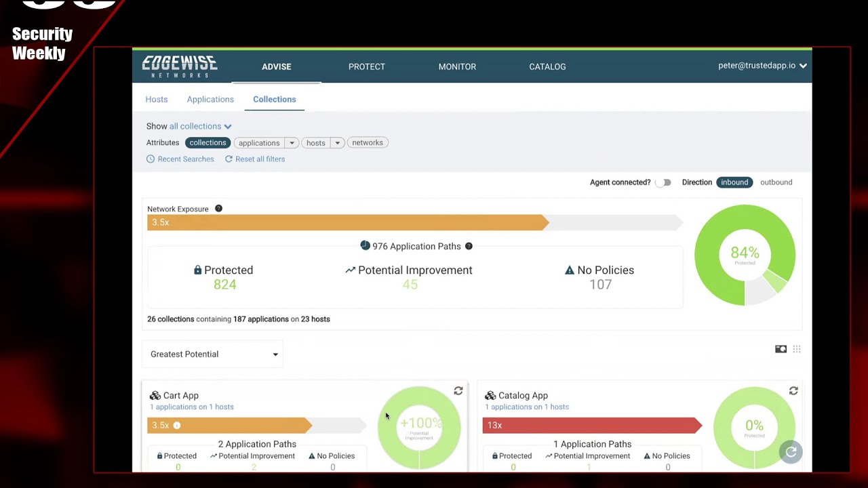Switch to the Applications tab

coord(210,99)
